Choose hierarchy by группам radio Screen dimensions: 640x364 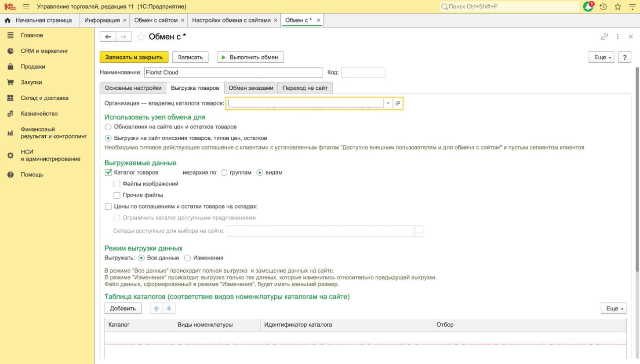point(224,173)
